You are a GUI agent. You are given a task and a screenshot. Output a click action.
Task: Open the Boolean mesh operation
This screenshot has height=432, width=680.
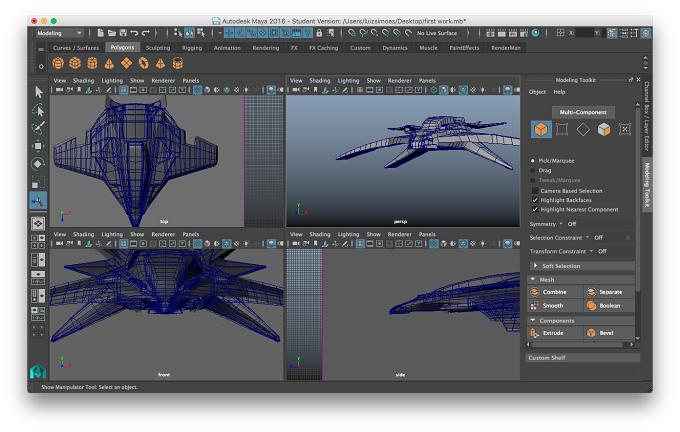click(609, 305)
